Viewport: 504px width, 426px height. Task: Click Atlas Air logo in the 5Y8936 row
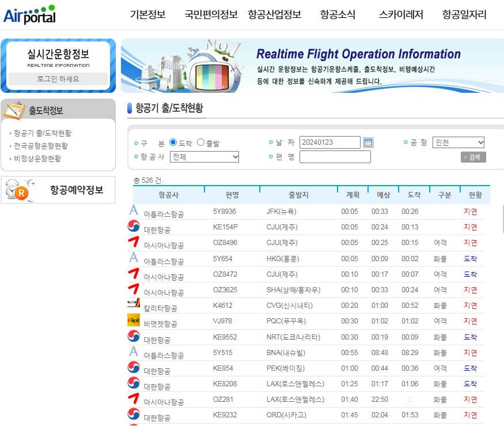tap(134, 210)
